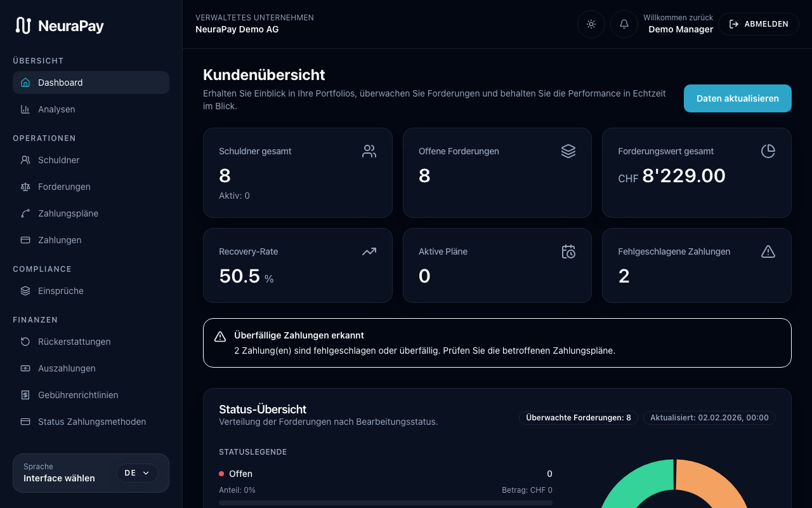
Task: Open Rückerstattungen under Finanzen
Action: click(91, 342)
